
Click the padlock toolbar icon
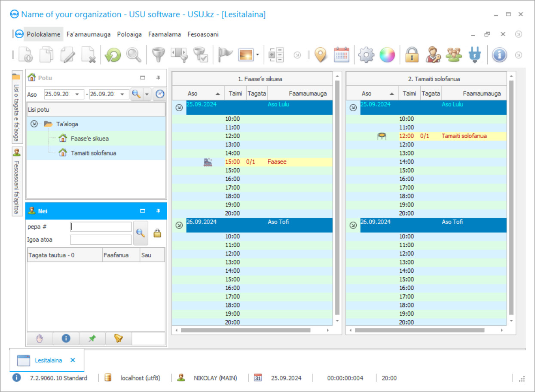[x=412, y=55]
